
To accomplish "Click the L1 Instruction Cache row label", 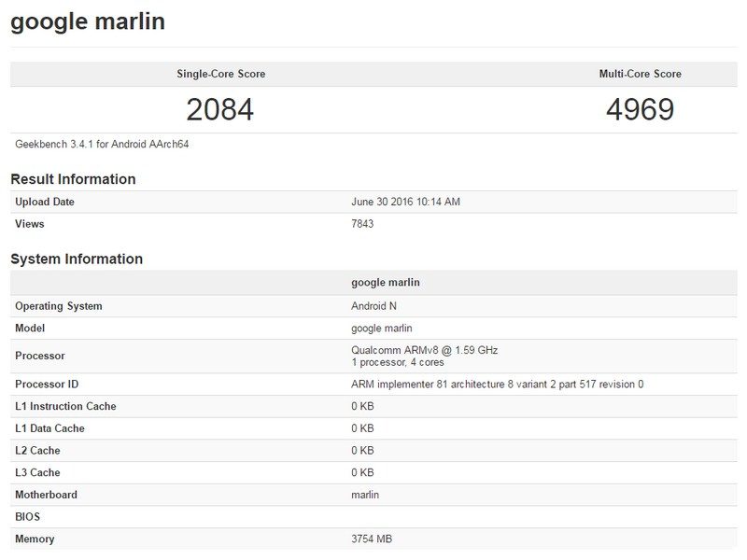I will tap(65, 406).
